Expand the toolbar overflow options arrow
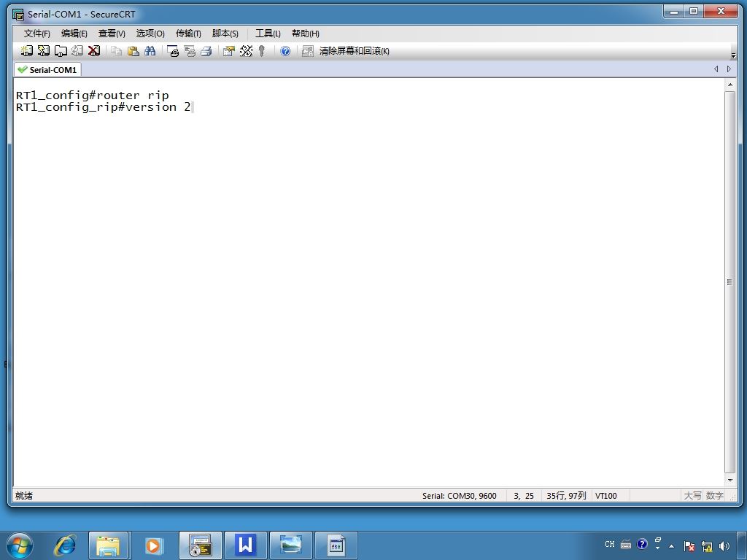This screenshot has width=747, height=560. 733,55
